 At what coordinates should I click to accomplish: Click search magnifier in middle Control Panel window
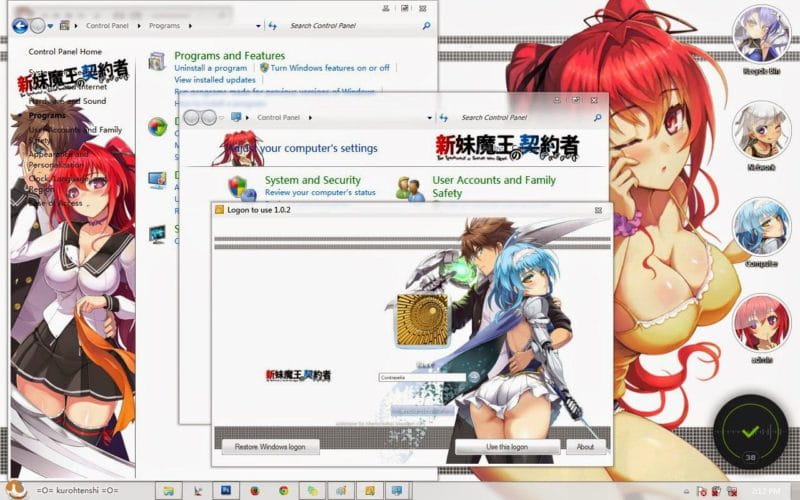click(x=597, y=117)
